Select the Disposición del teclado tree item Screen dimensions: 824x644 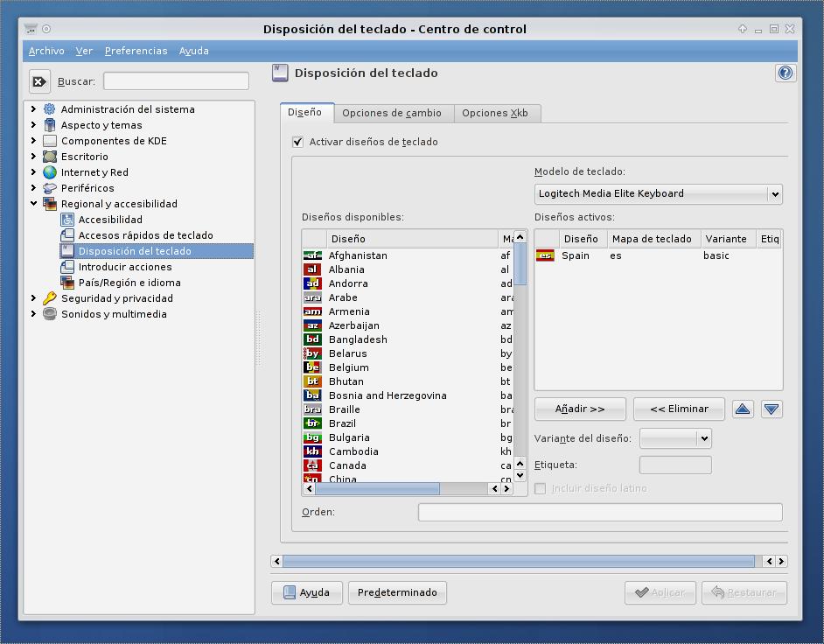tap(157, 251)
